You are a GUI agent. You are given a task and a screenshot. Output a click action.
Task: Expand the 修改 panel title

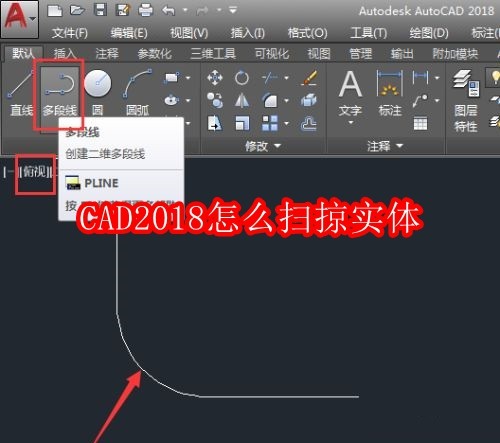tap(263, 146)
